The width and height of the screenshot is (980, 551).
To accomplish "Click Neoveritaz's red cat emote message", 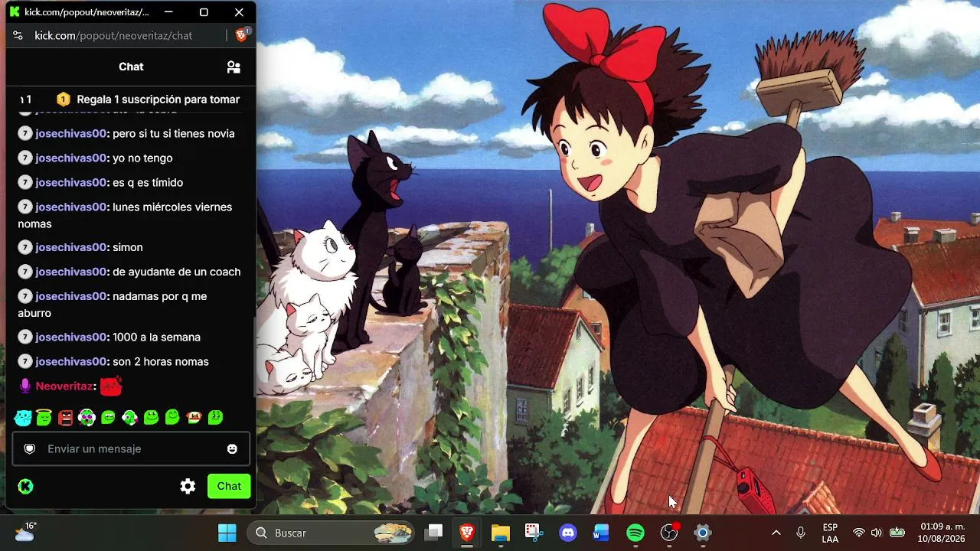I will tap(111, 386).
